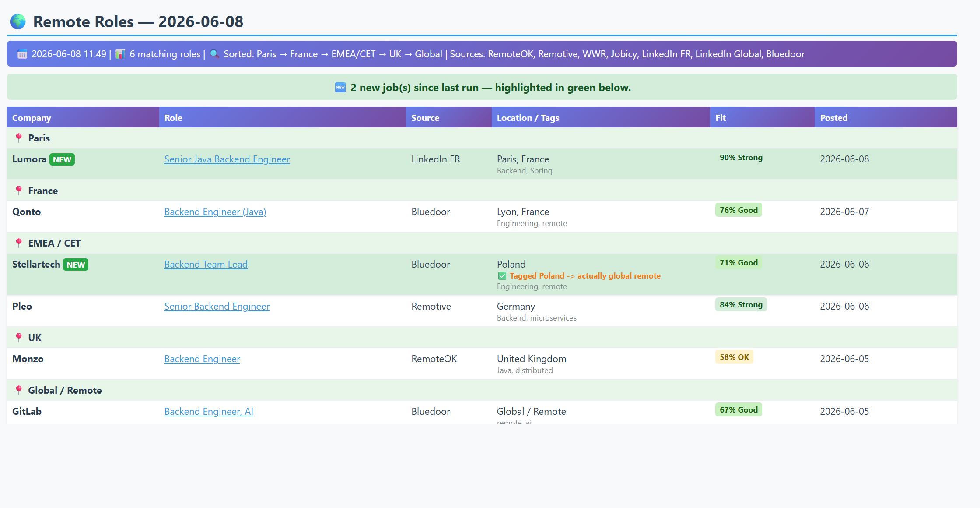Click the NEW emoji icon in green notice
Image resolution: width=980 pixels, height=508 pixels.
click(x=340, y=88)
